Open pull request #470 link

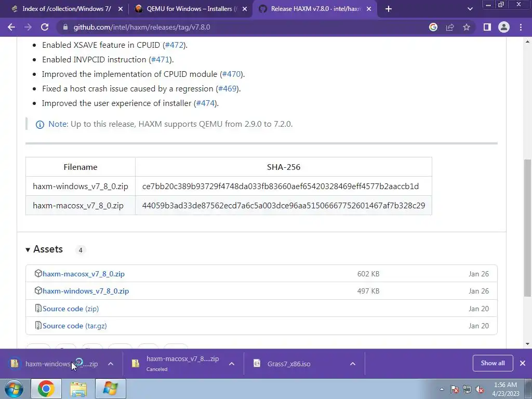pyautogui.click(x=231, y=74)
